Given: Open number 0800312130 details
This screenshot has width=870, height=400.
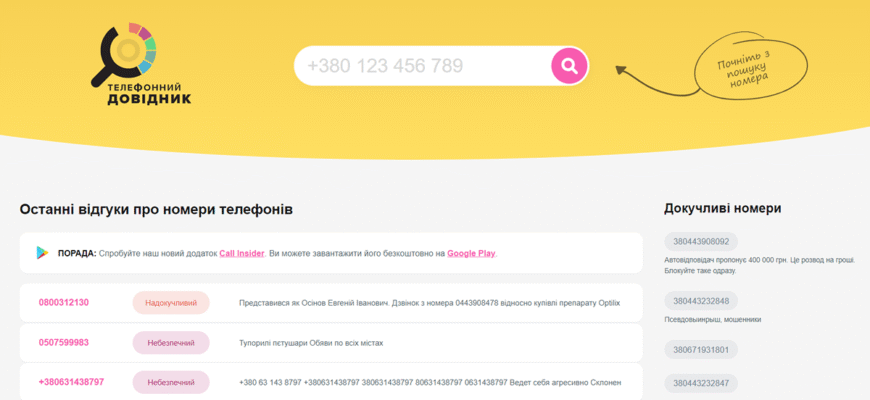Looking at the screenshot, I should click(64, 302).
